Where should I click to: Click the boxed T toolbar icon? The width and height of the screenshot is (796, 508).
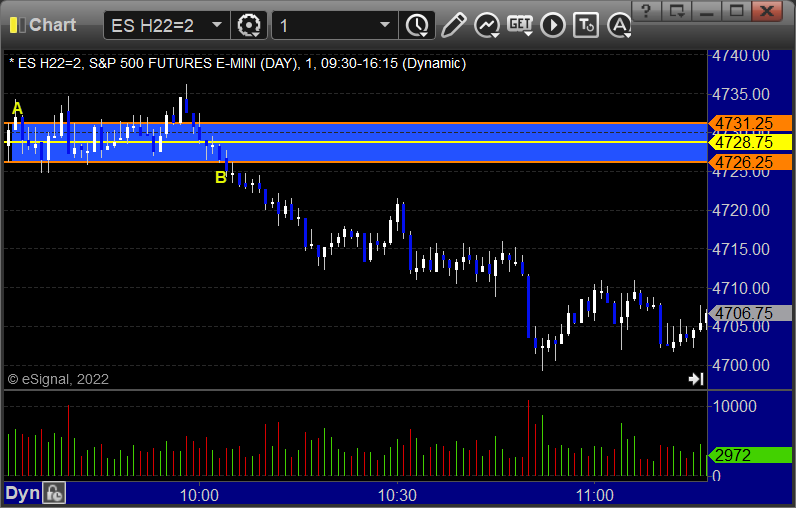coord(586,25)
